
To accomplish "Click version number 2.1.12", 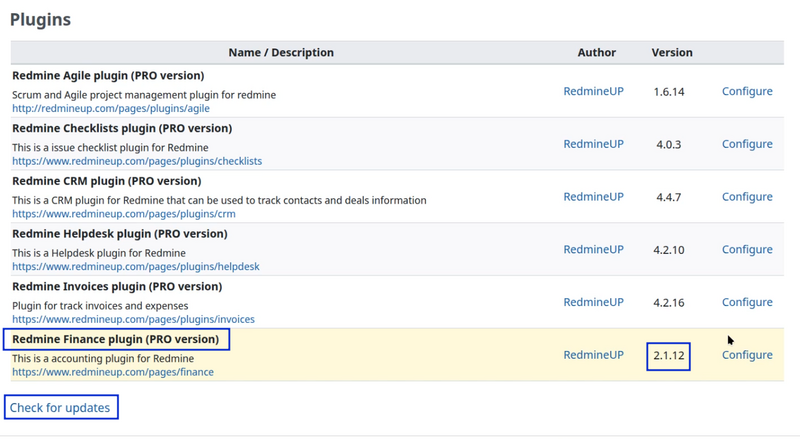I will coord(669,355).
